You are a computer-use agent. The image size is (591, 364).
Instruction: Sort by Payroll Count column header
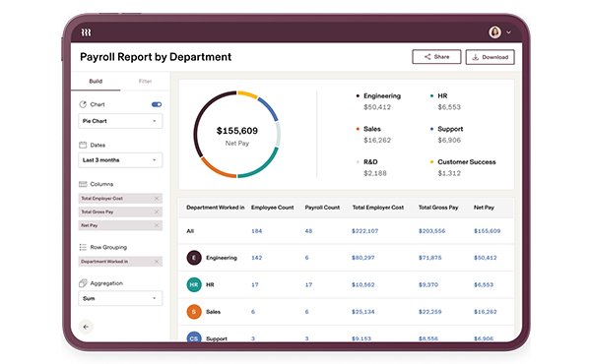coord(322,208)
